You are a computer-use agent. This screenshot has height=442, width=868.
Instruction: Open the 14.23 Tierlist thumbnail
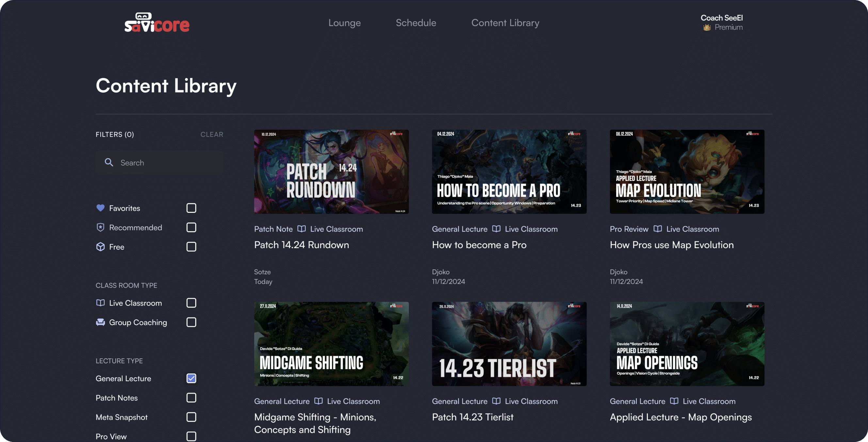[x=509, y=344]
